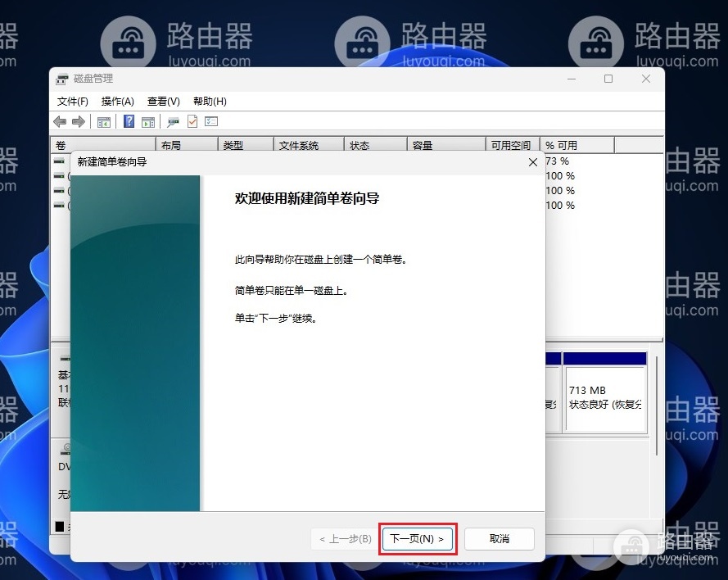Viewport: 728px width, 580px height.
Task: Close the 新建简单卷向导 dialog
Action: (x=533, y=162)
